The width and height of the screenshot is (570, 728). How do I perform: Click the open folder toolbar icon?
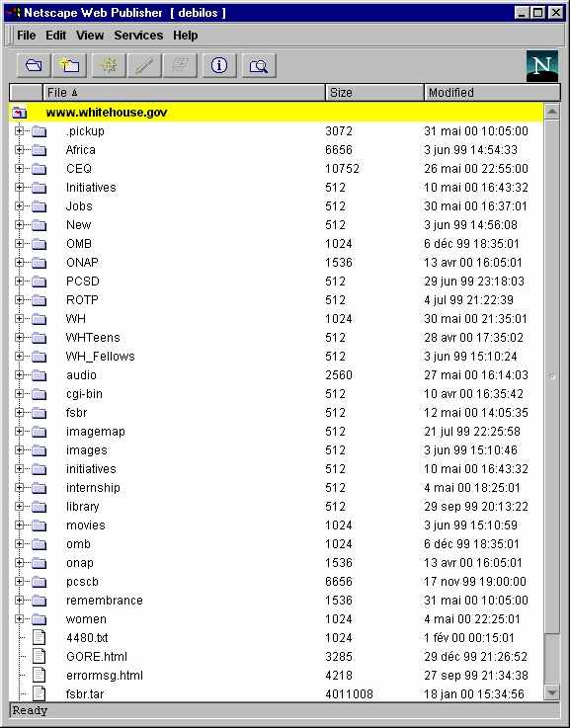(x=34, y=65)
